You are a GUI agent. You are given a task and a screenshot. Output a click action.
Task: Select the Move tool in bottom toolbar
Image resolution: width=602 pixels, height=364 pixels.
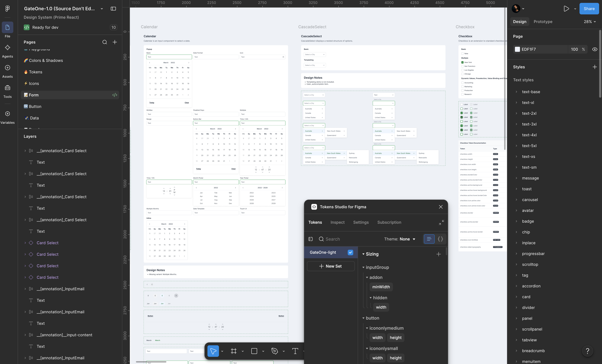(x=213, y=351)
